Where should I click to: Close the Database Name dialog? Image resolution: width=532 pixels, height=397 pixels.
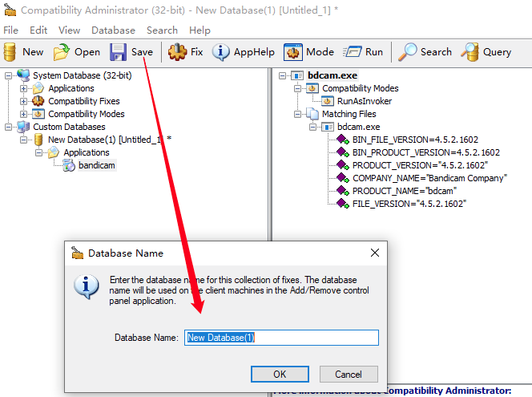(x=373, y=253)
